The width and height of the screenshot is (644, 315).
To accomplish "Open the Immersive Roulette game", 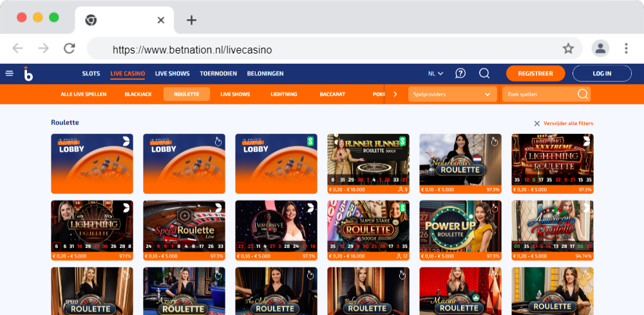I will pos(276,230).
